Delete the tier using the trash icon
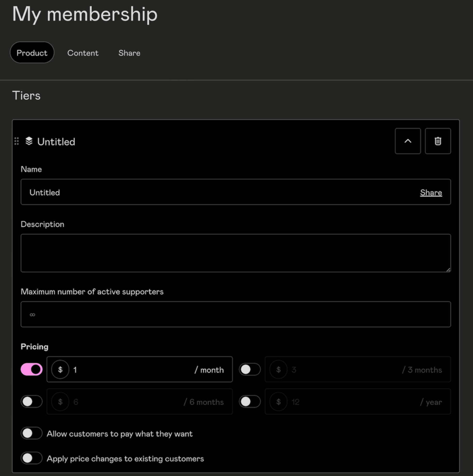 (x=438, y=141)
